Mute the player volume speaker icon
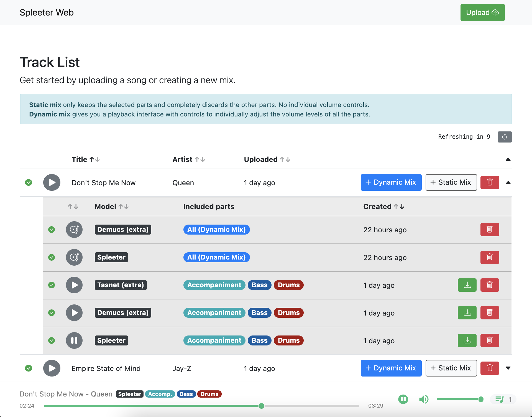This screenshot has width=532, height=417. coord(424,399)
